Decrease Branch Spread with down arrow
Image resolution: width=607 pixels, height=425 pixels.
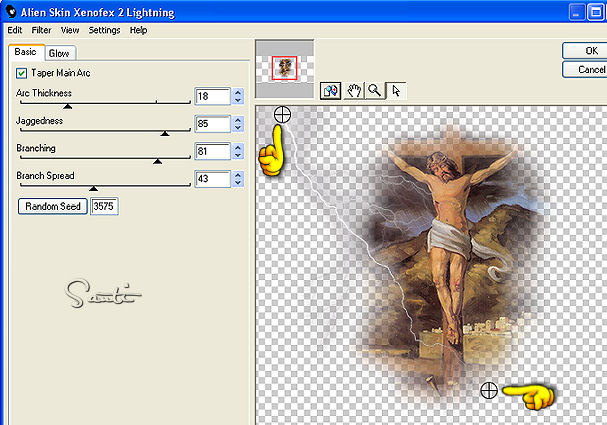tap(238, 183)
